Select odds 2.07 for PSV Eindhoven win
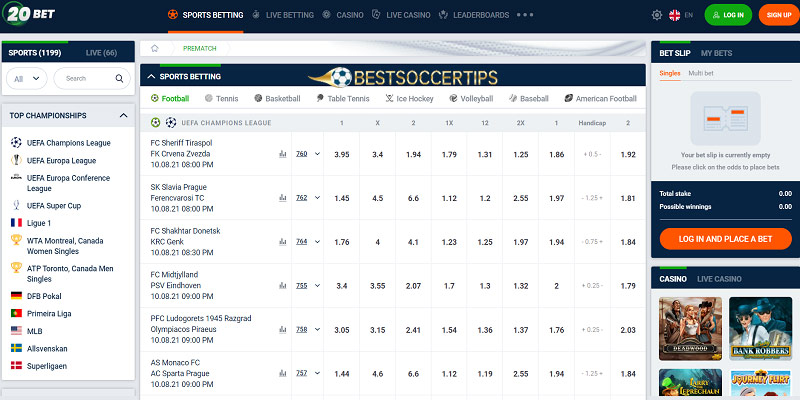Screen dimensions: 800x400 click(413, 286)
